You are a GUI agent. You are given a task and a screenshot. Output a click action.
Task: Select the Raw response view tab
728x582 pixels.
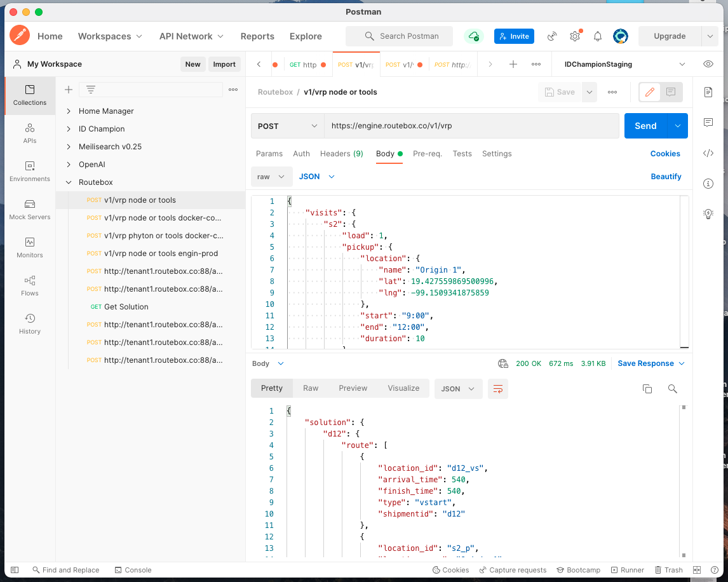[311, 388]
